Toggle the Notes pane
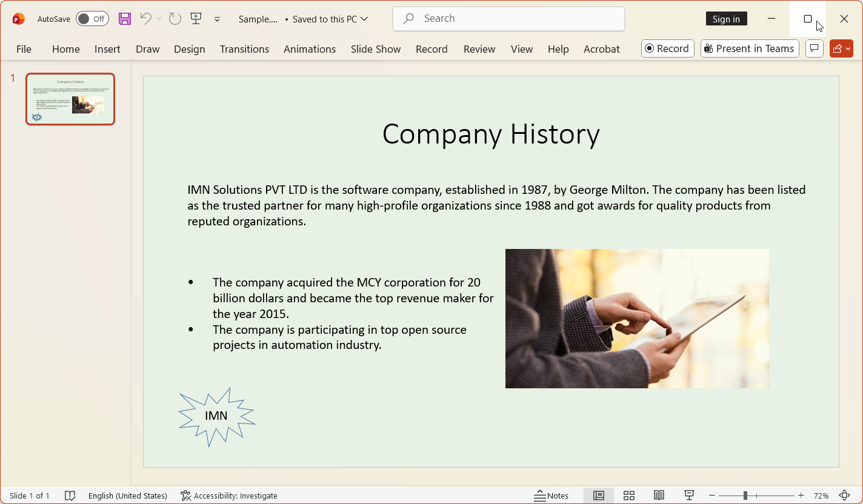The height and width of the screenshot is (504, 863). point(551,495)
